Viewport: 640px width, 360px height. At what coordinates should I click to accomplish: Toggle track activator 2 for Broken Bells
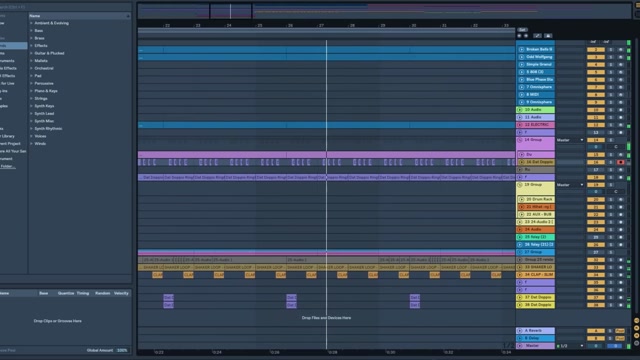tap(596, 50)
